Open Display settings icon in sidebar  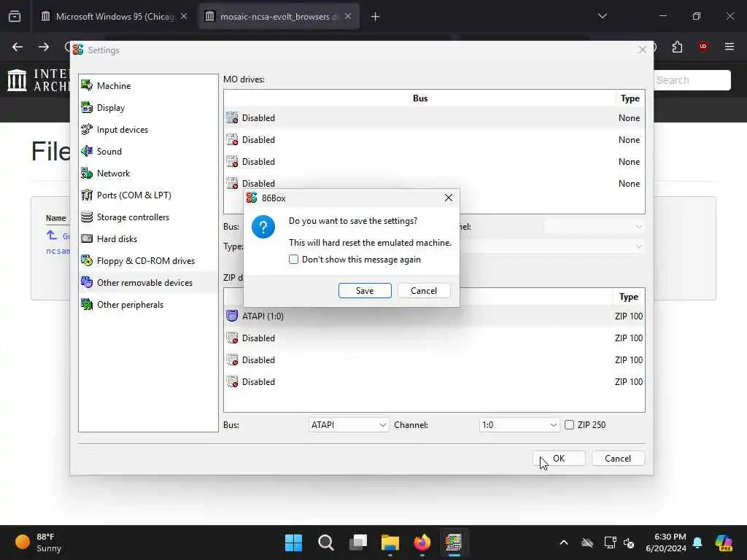point(87,107)
